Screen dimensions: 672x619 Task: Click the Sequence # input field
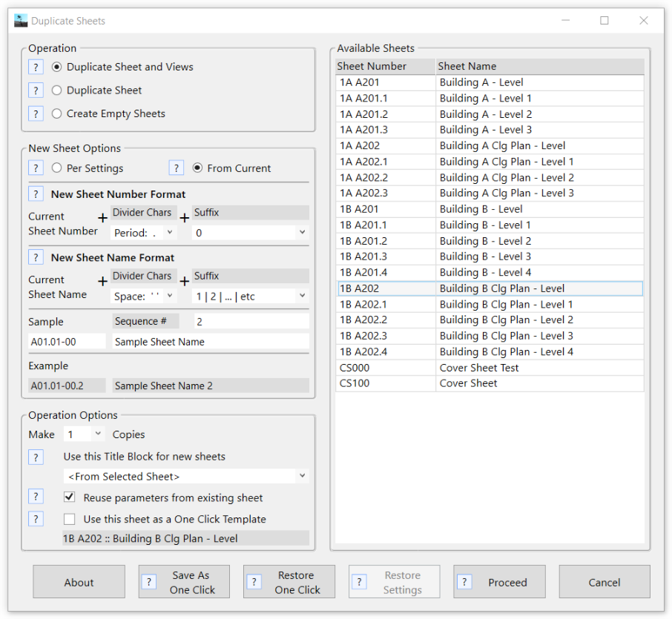pyautogui.click(x=251, y=321)
